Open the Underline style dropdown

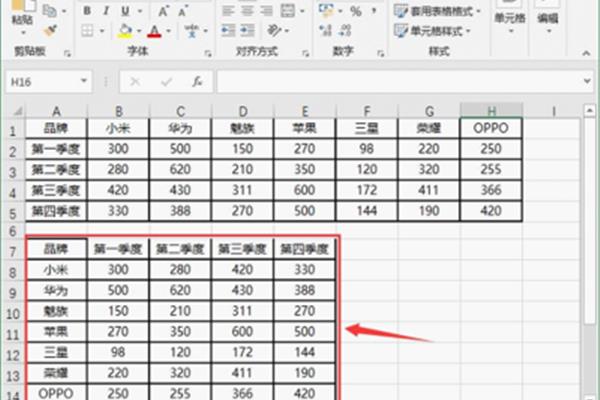click(140, 11)
